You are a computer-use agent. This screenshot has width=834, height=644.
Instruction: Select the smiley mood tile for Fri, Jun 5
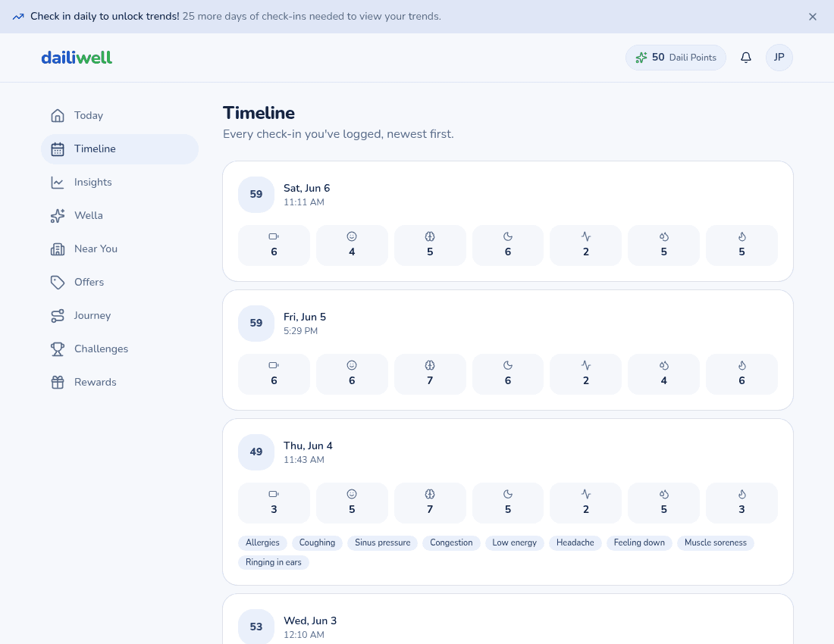[352, 374]
